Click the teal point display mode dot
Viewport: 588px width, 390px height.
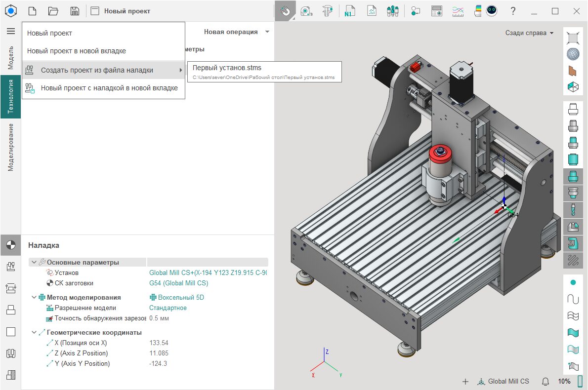(573, 282)
